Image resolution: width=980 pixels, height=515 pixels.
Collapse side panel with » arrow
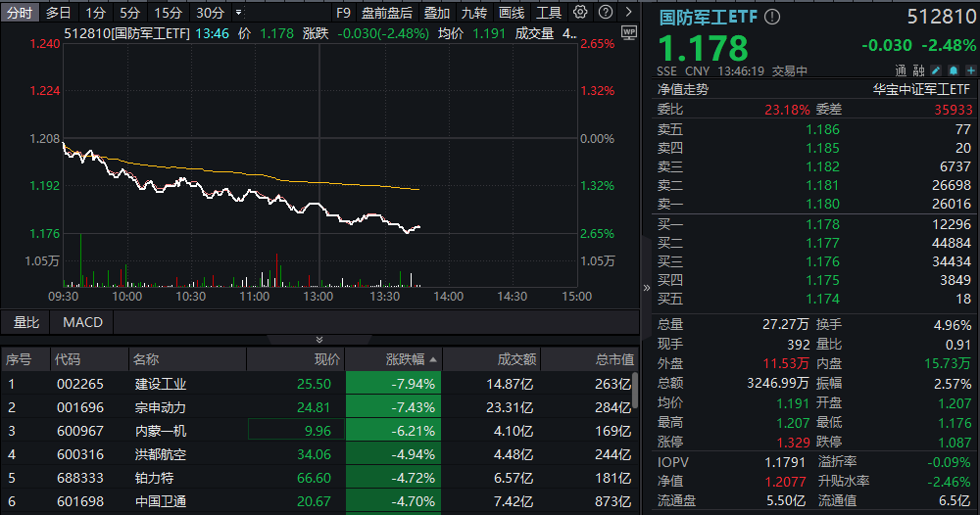646,288
